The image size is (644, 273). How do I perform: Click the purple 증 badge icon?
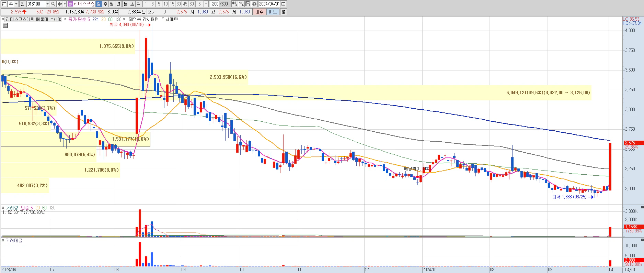click(70, 4)
